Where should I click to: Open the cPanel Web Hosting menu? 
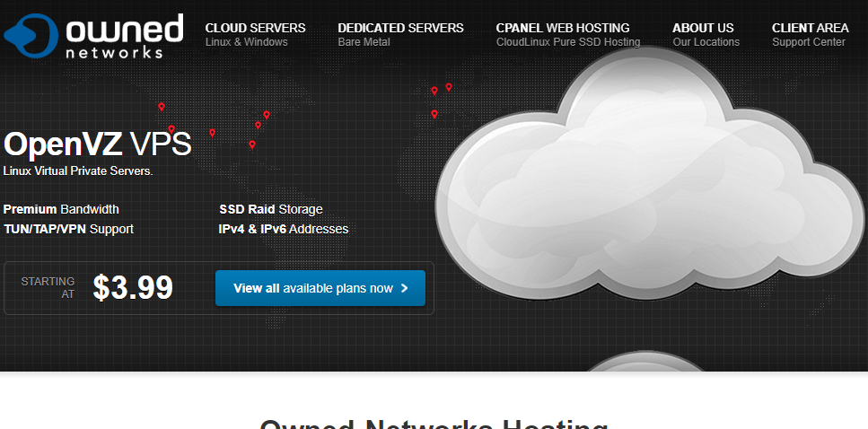[x=568, y=34]
